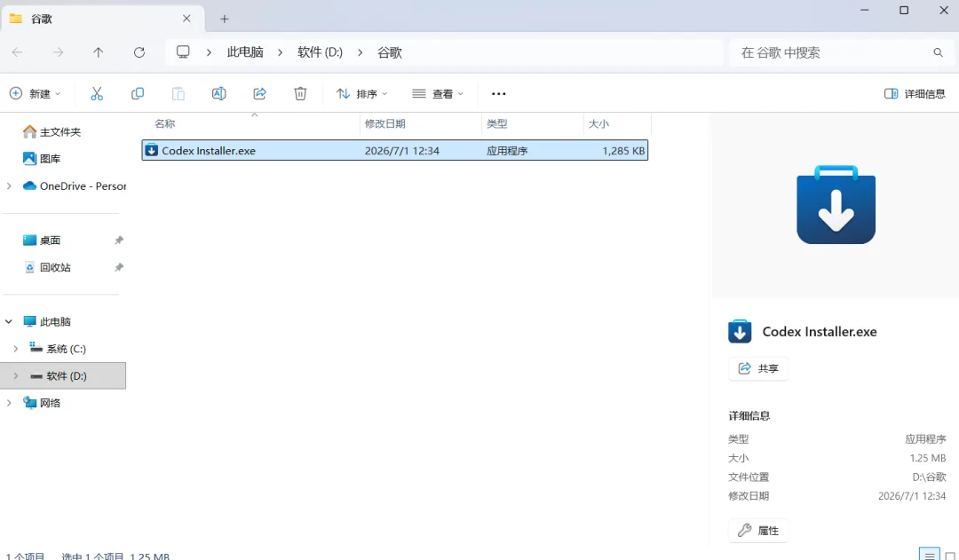
Task: Collapse the 此电脑 tree node
Action: pos(9,321)
